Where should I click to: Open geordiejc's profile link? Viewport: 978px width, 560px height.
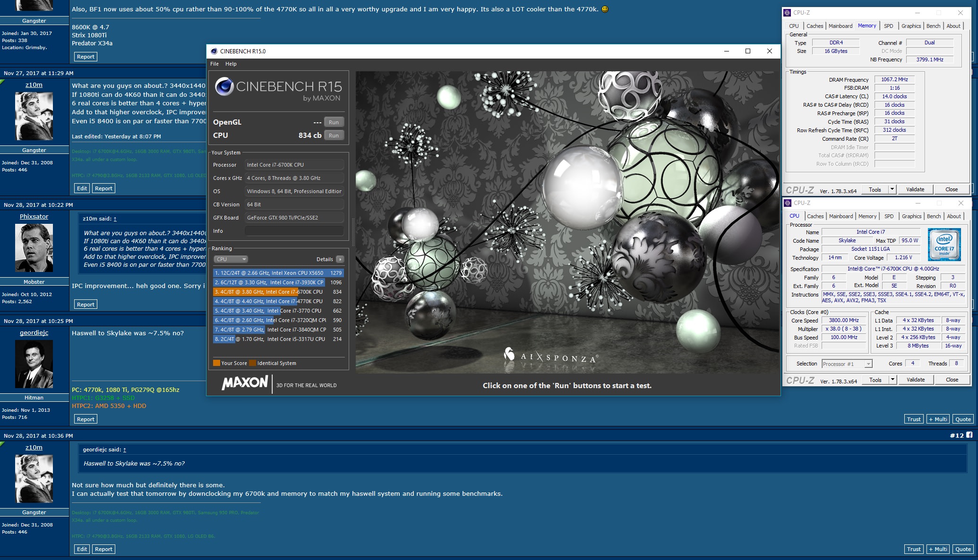34,332
